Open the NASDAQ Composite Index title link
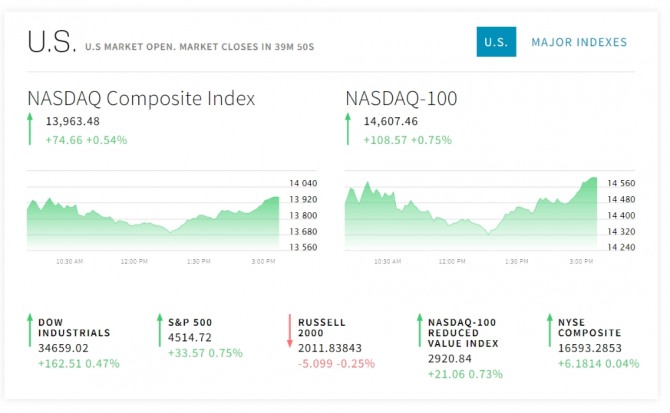This screenshot has height=413, width=670. click(x=141, y=98)
